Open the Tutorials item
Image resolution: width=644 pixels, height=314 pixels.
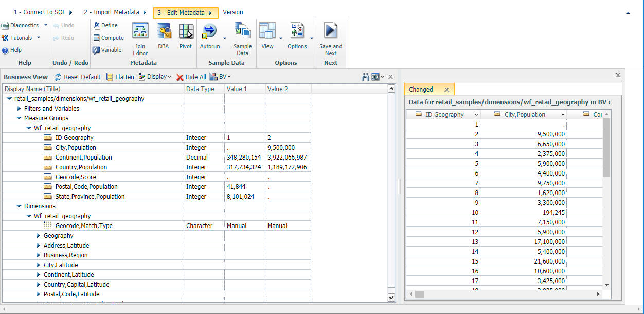tap(17, 38)
